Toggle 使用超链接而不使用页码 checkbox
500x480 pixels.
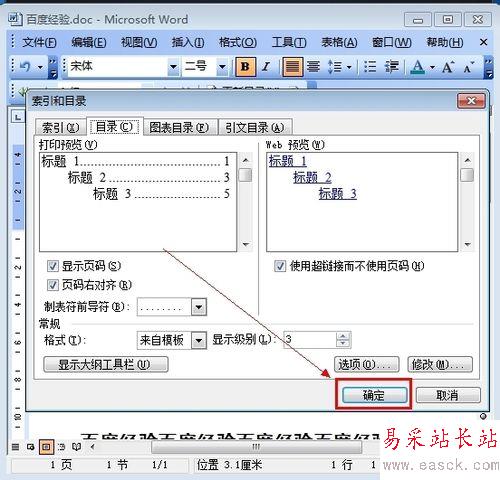[x=280, y=266]
